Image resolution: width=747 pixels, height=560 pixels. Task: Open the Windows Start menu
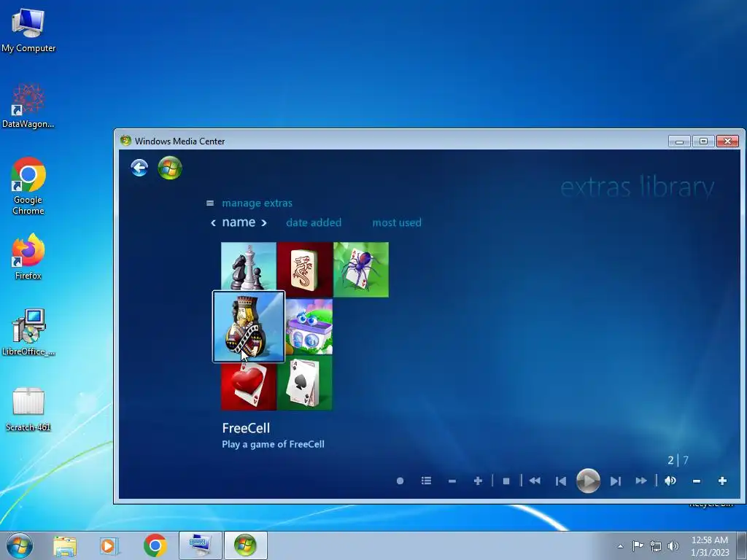point(20,545)
